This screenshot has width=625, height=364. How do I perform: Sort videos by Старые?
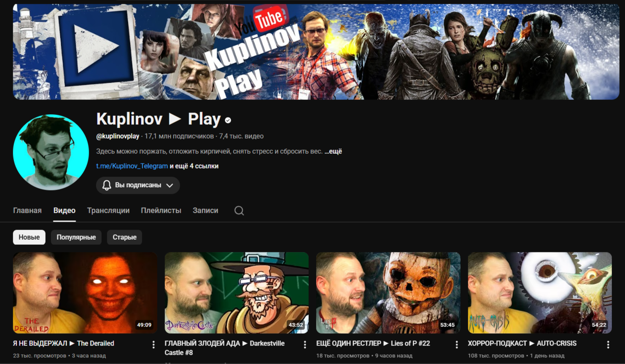(x=124, y=237)
